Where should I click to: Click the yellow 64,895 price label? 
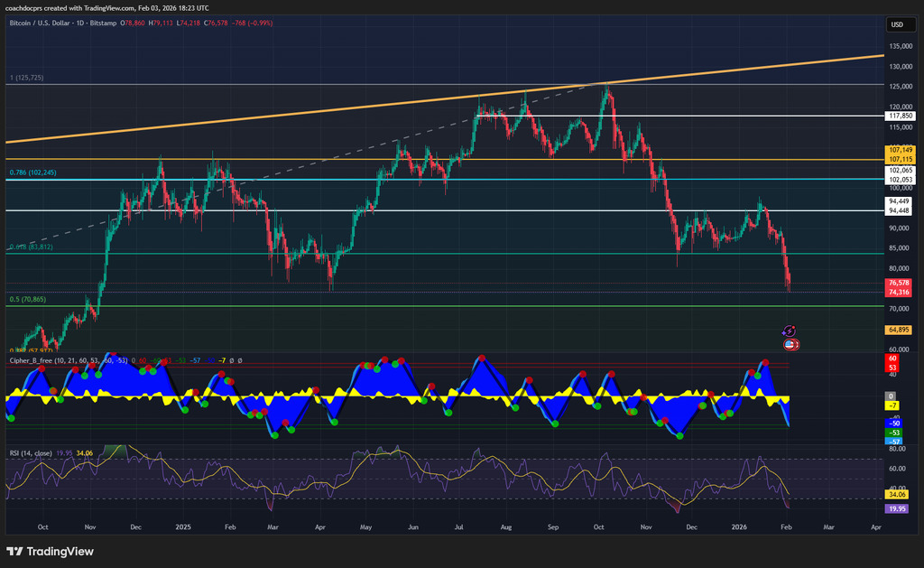click(x=898, y=331)
